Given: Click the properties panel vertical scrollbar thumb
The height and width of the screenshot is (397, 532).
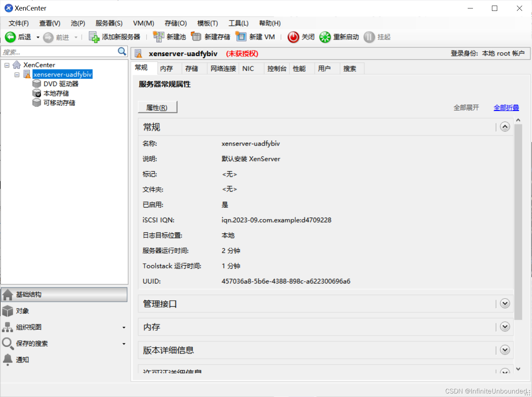Looking at the screenshot, I should tap(518, 222).
